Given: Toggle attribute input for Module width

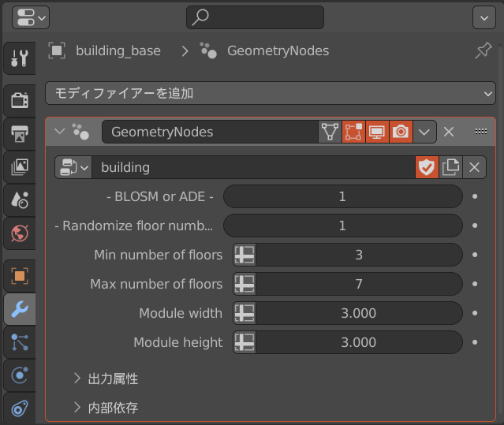Looking at the screenshot, I should point(245,313).
